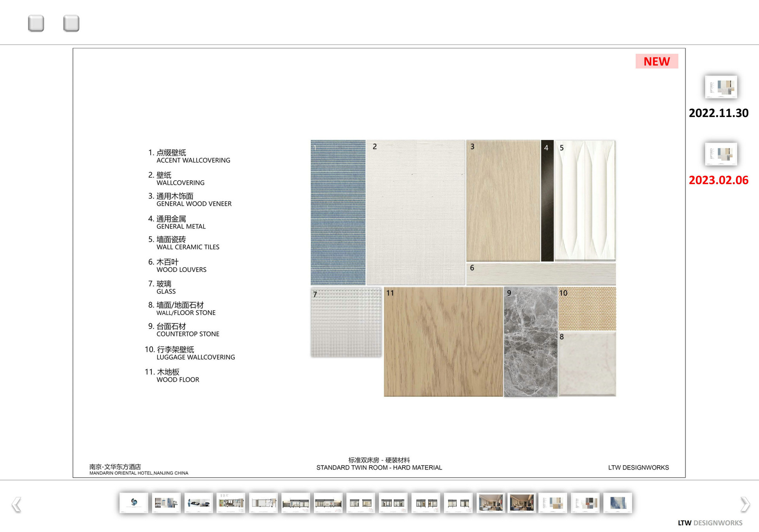Open the last thumbnail with blue artwork
This screenshot has height=532, width=759.
[x=617, y=503]
